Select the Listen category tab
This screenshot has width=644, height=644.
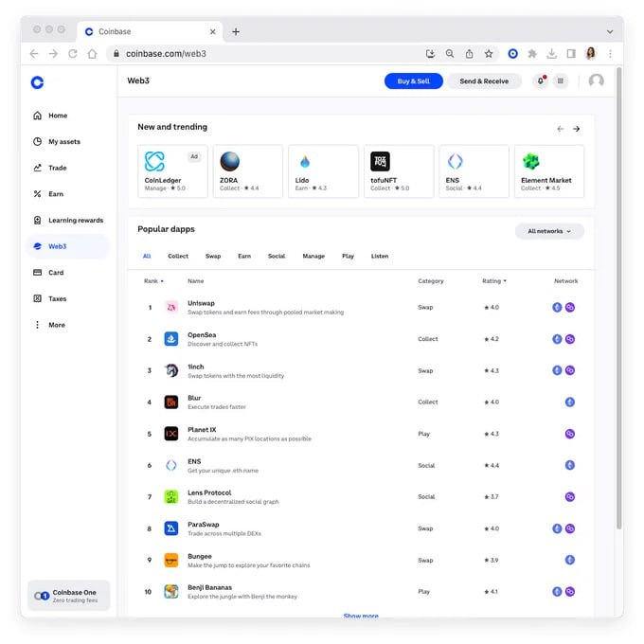point(380,256)
